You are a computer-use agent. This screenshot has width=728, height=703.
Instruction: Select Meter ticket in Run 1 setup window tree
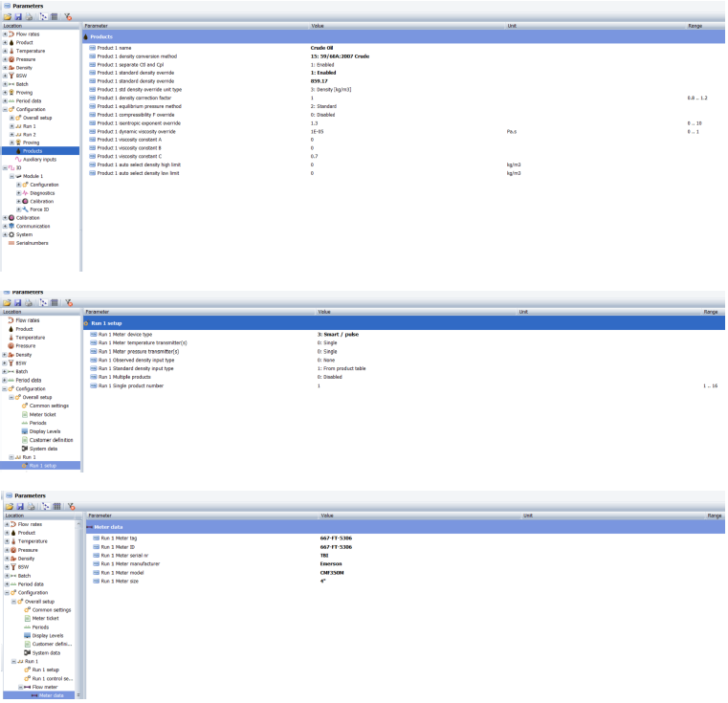point(43,415)
